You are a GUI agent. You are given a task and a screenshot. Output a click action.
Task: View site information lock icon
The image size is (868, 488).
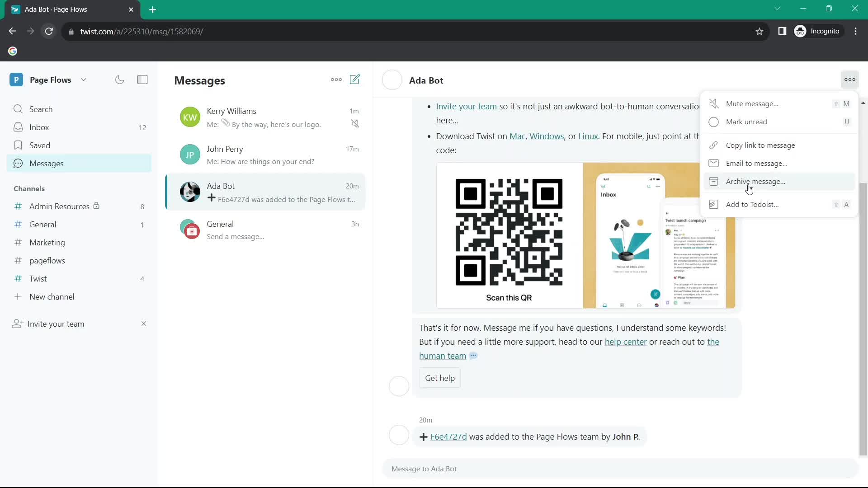[x=71, y=31]
